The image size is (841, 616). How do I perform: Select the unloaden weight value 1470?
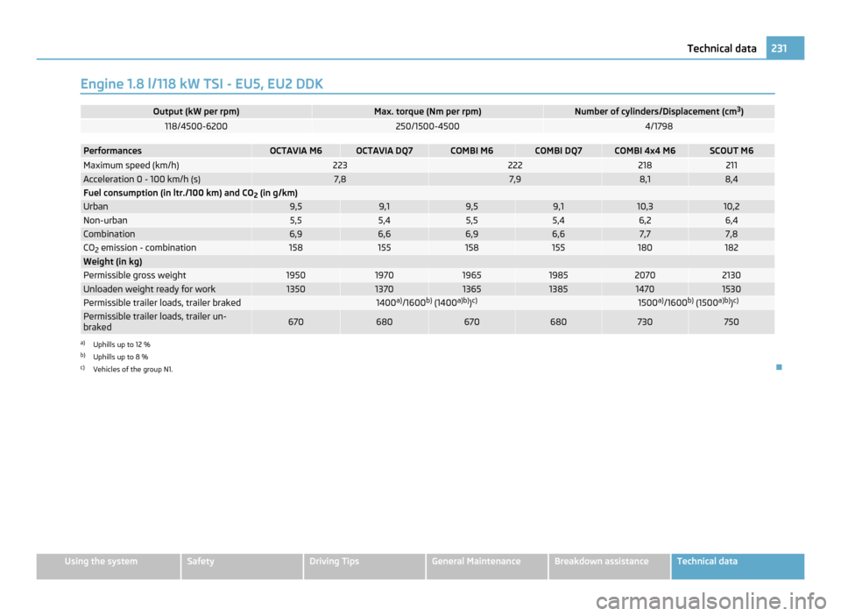tap(645, 289)
